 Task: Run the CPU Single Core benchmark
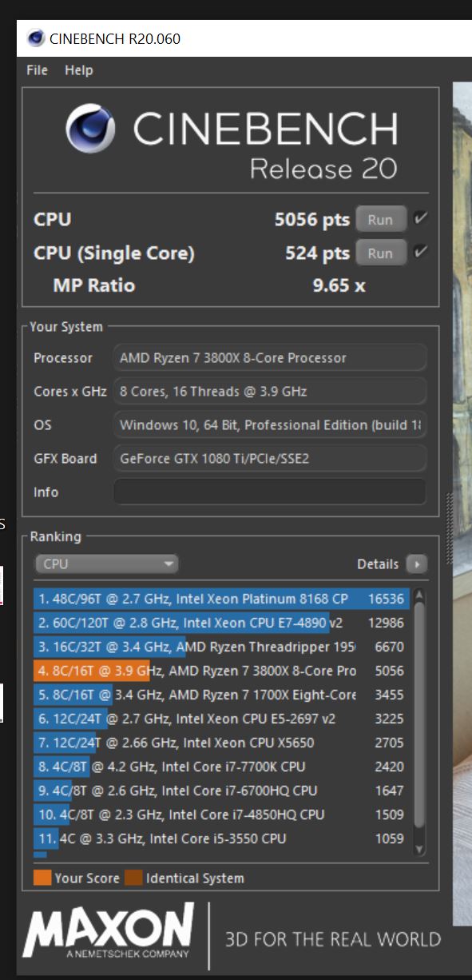coord(381,253)
